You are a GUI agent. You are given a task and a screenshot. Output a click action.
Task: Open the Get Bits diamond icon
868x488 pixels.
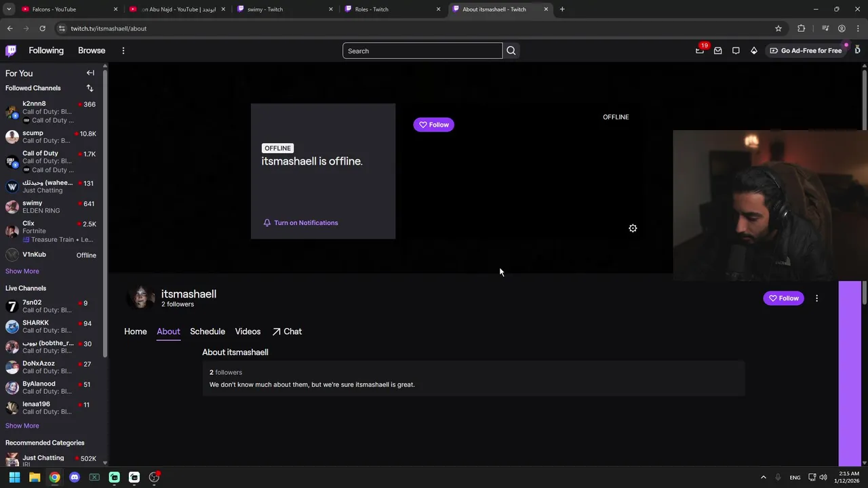pyautogui.click(x=754, y=51)
